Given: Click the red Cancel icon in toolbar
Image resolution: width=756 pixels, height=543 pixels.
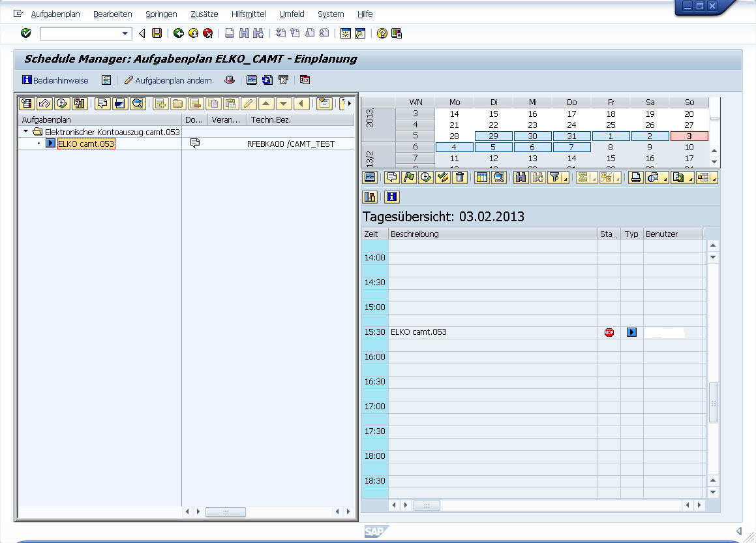Looking at the screenshot, I should tap(208, 33).
